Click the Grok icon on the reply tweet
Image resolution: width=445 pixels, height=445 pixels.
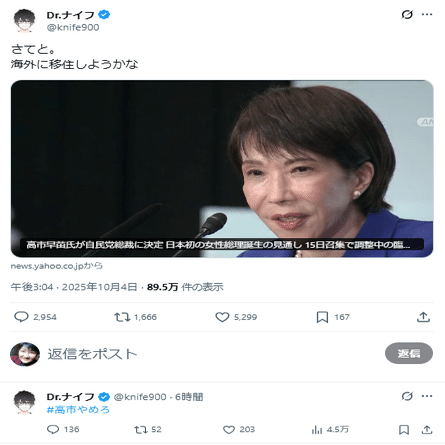[407, 396]
